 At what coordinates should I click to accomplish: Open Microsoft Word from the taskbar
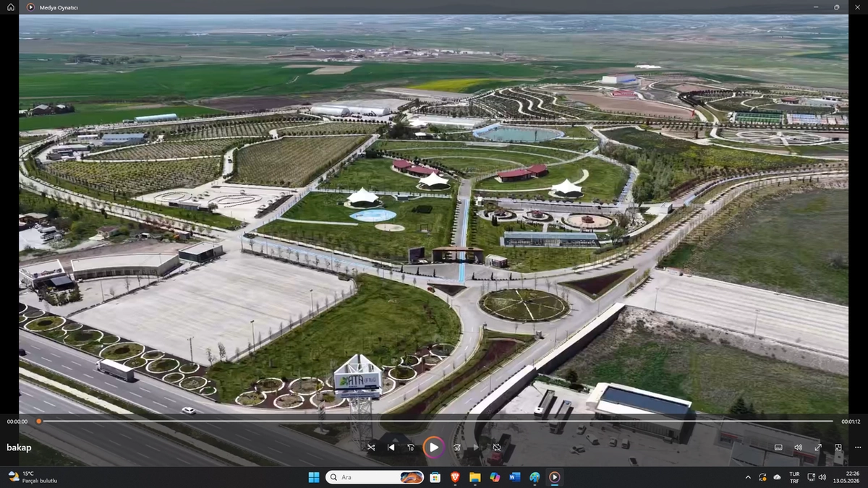click(x=515, y=477)
